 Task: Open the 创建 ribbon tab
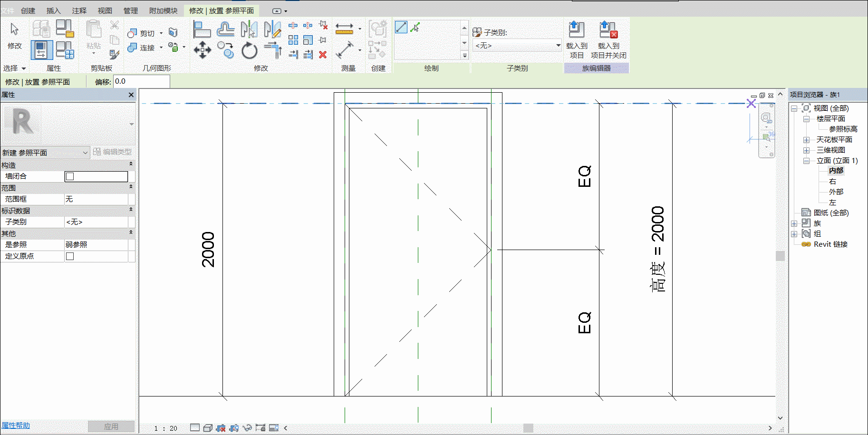pyautogui.click(x=28, y=10)
